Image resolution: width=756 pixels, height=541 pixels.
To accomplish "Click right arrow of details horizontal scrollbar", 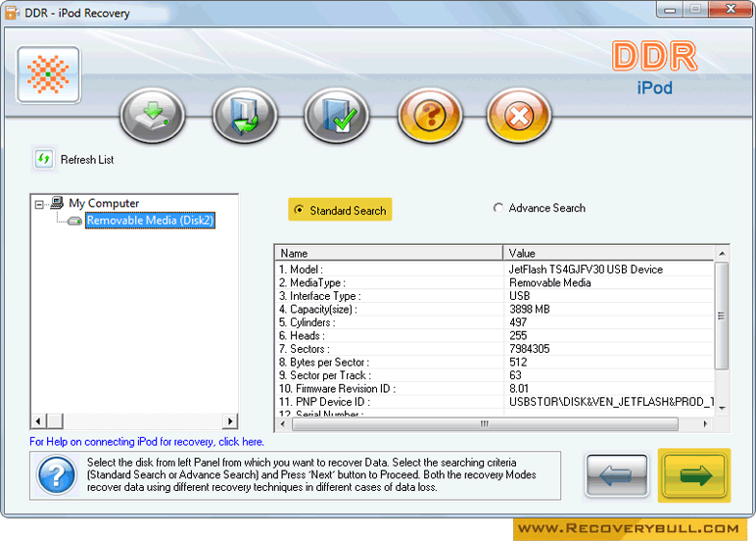I will click(706, 424).
